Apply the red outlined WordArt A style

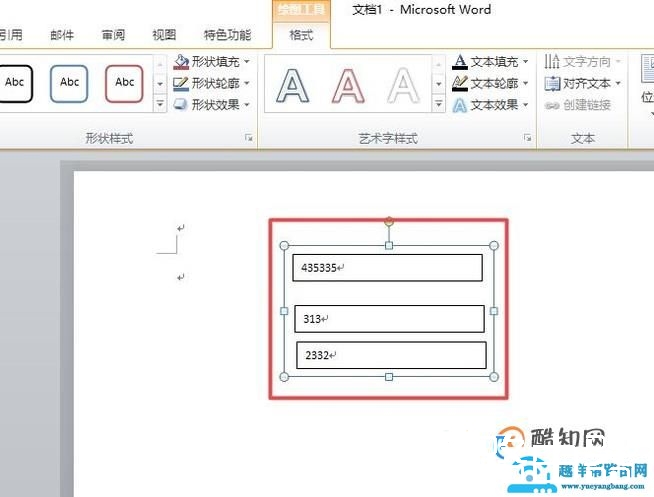[348, 85]
